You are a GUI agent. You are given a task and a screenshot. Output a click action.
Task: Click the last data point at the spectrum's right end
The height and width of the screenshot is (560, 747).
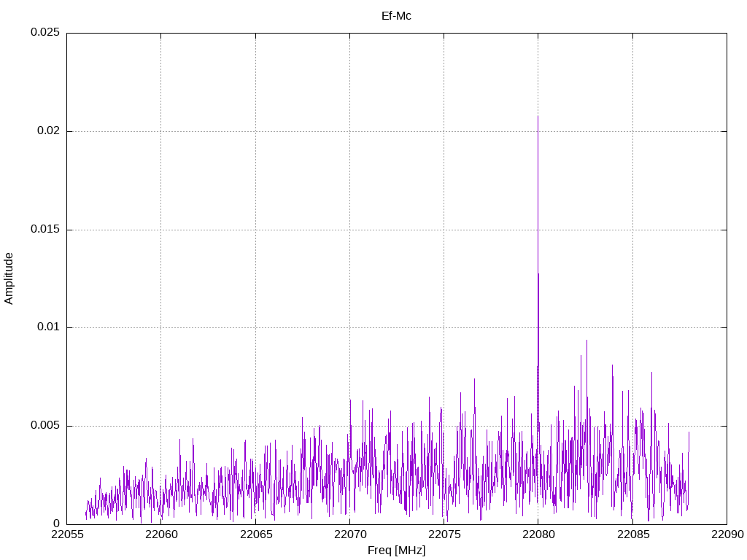click(x=689, y=432)
